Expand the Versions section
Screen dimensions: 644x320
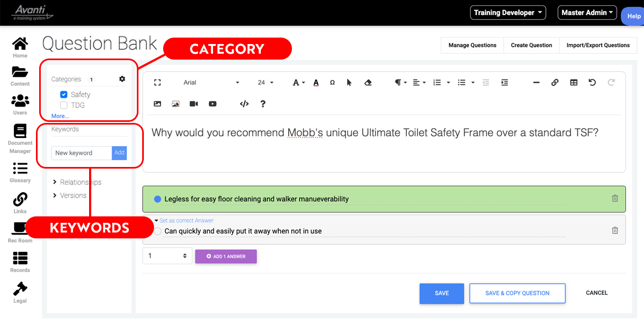point(70,195)
